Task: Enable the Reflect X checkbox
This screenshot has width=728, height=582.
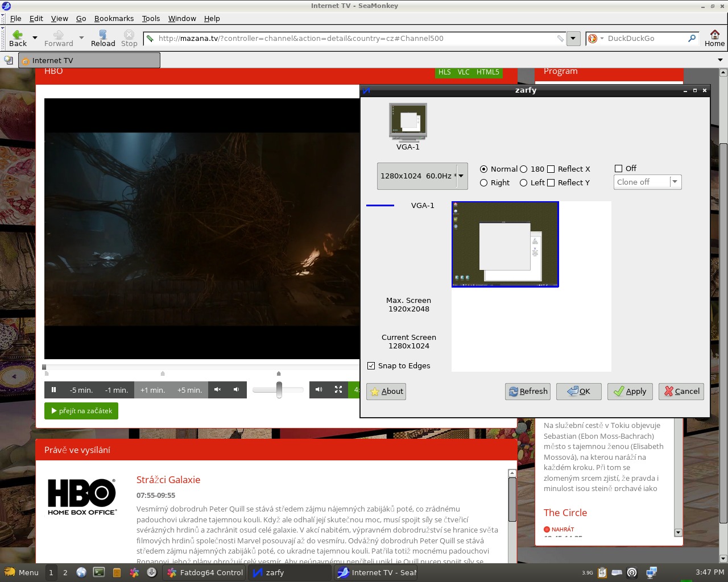Action: click(x=551, y=169)
